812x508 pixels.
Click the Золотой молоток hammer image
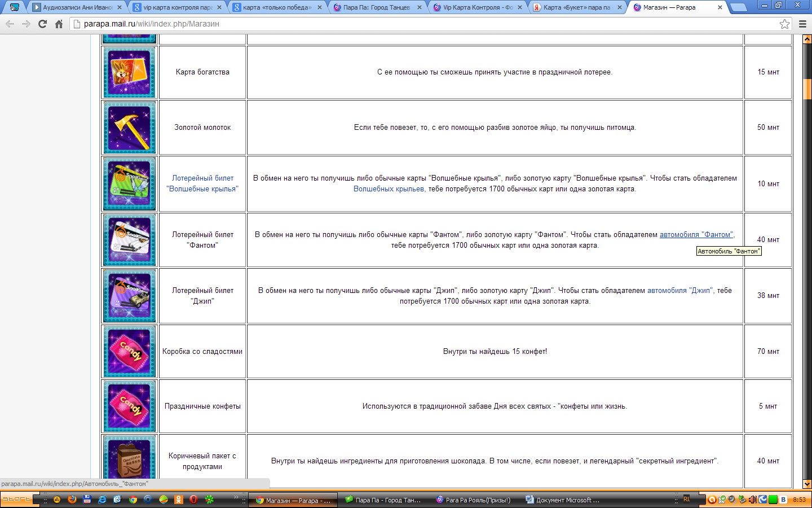click(x=130, y=128)
